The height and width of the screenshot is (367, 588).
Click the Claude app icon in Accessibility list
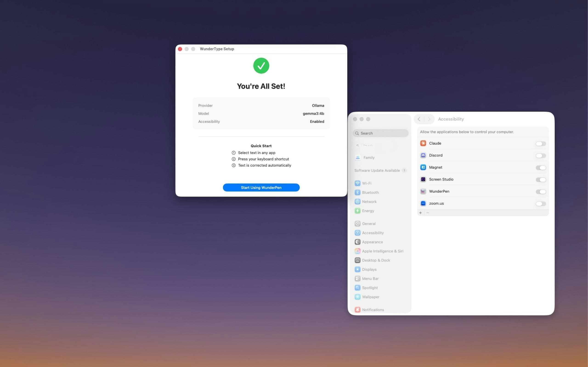423,143
